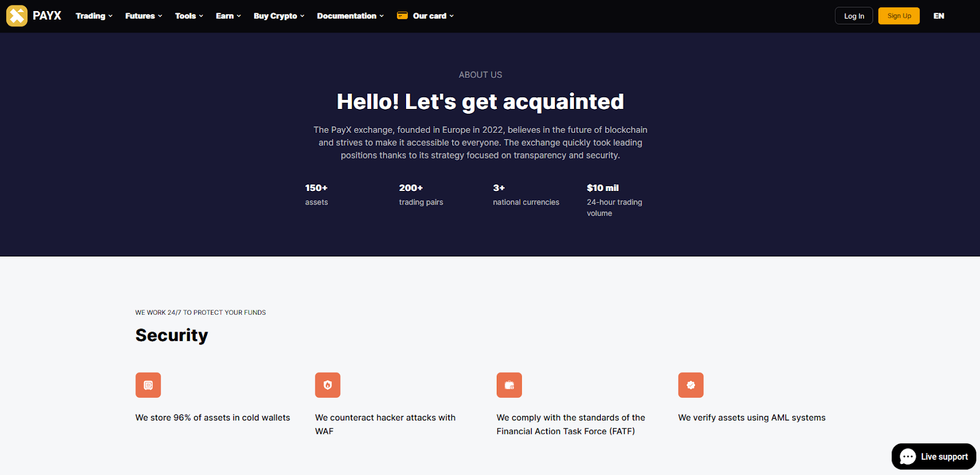
Task: Expand the Tools dropdown
Action: (189, 16)
